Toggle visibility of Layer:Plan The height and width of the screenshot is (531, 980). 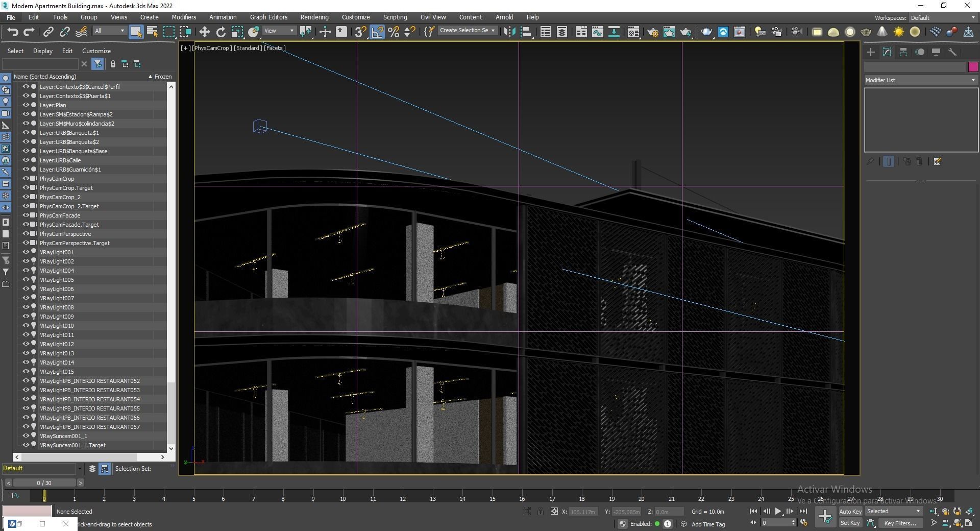point(26,105)
